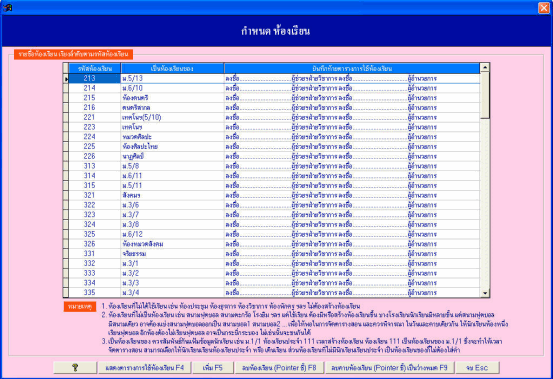Click the timetable note cell in row 216
553x379 pixels.
click(352, 108)
